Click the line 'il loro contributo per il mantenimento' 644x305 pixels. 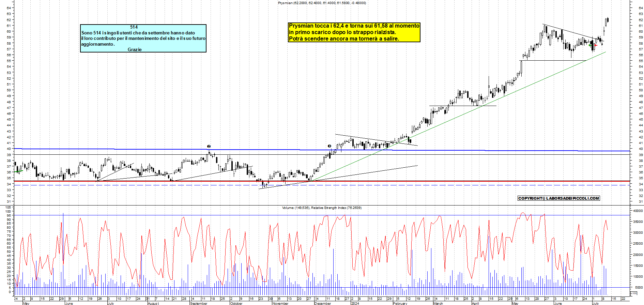tap(143, 38)
